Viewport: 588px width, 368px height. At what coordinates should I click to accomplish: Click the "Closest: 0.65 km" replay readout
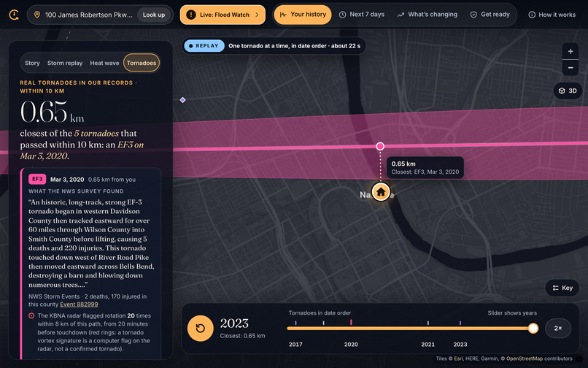pos(242,336)
